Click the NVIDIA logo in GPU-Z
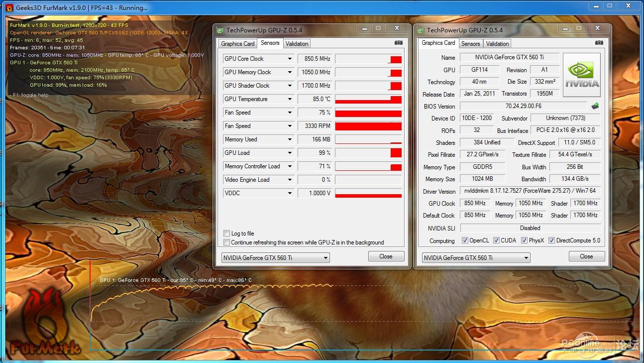 tap(581, 75)
